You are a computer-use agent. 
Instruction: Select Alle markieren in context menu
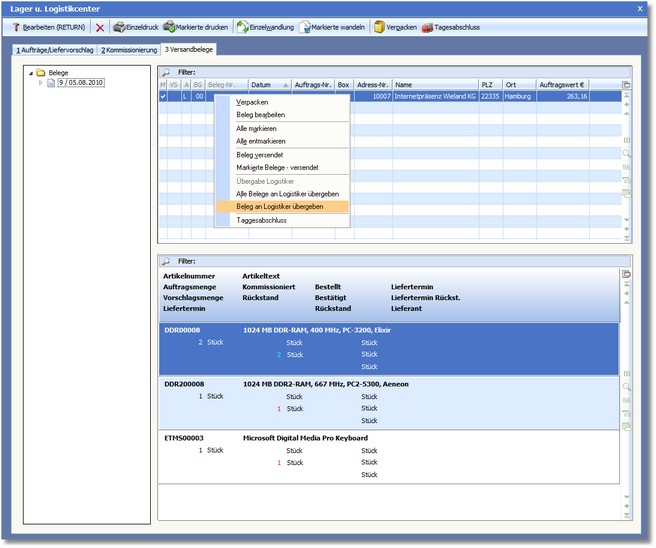(x=257, y=129)
